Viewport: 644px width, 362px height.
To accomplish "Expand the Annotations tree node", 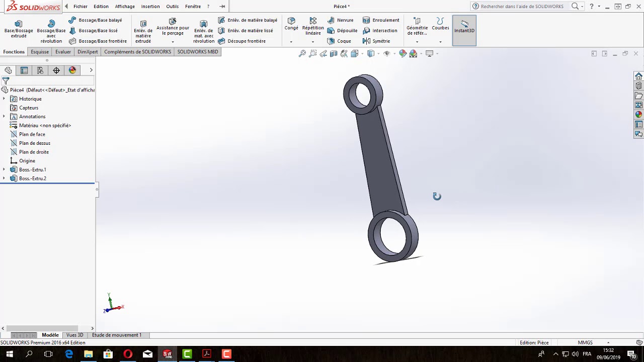I will pyautogui.click(x=4, y=117).
